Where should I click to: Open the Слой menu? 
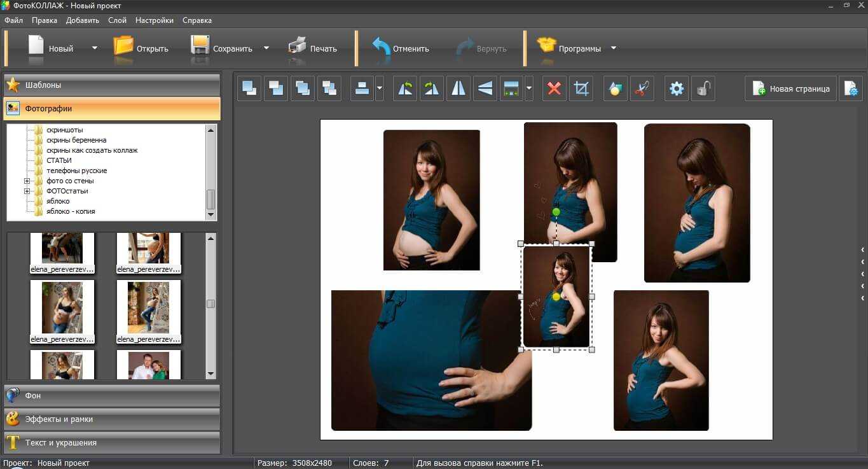tap(117, 20)
